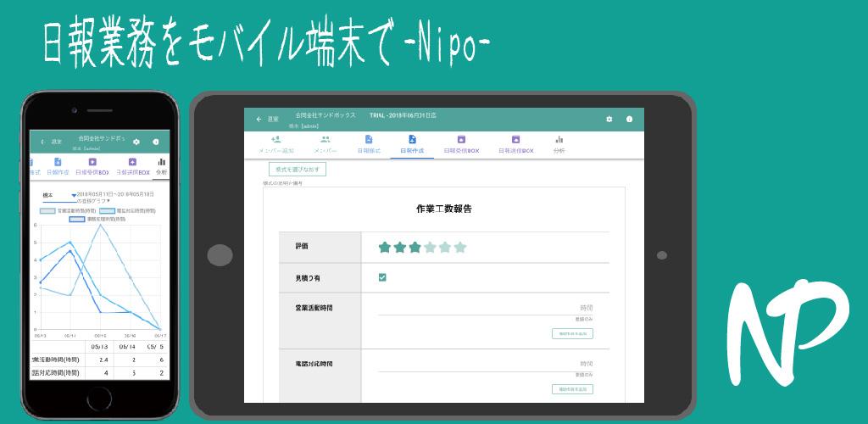
Task: Open the settings gear on the phone screen
Action: pos(136,142)
